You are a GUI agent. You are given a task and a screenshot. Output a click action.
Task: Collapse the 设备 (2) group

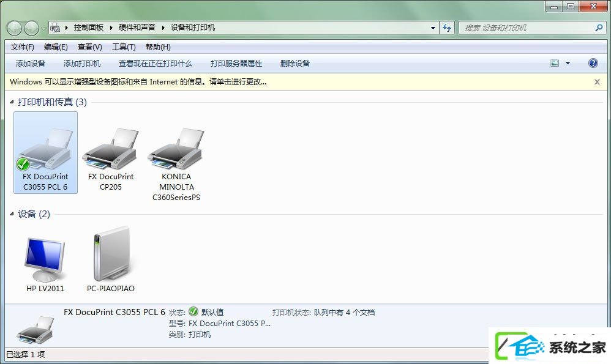(12, 214)
